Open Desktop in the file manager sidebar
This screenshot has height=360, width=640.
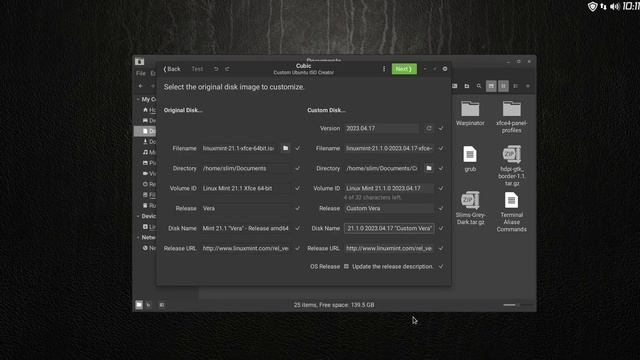[149, 120]
